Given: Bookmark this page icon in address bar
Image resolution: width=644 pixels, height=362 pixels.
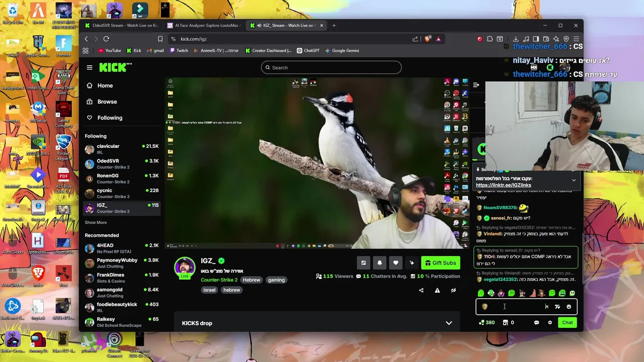Looking at the screenshot, I should click(160, 39).
